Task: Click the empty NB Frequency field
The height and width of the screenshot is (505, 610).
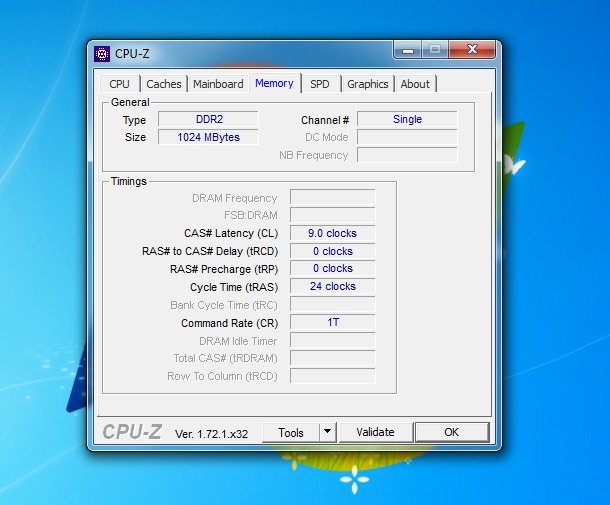Action: (x=407, y=155)
